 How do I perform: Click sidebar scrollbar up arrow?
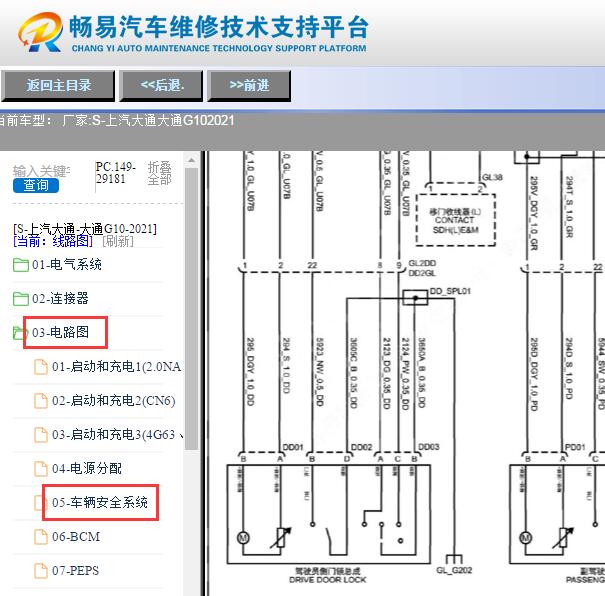(x=191, y=160)
